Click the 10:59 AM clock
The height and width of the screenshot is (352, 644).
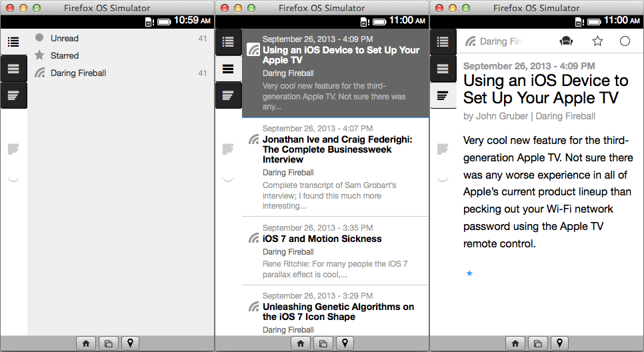[192, 21]
